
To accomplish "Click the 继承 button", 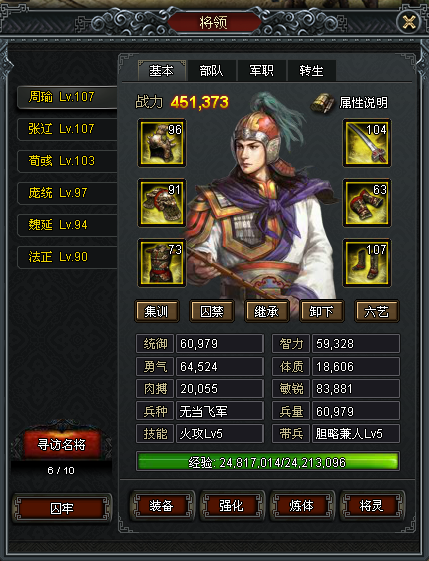I will (x=267, y=311).
